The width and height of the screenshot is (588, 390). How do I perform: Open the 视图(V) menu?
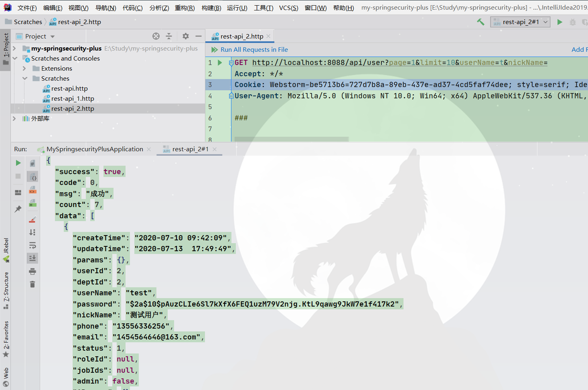click(x=79, y=8)
